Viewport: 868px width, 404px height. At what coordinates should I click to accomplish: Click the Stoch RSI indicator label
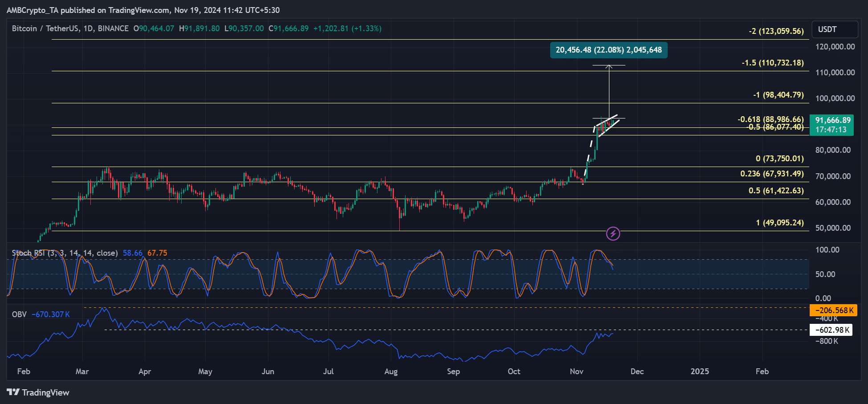65,253
